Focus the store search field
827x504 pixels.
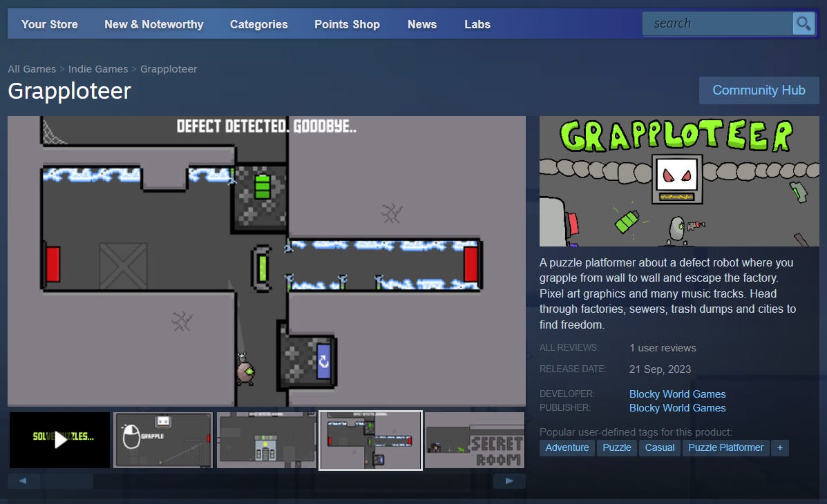tap(718, 23)
